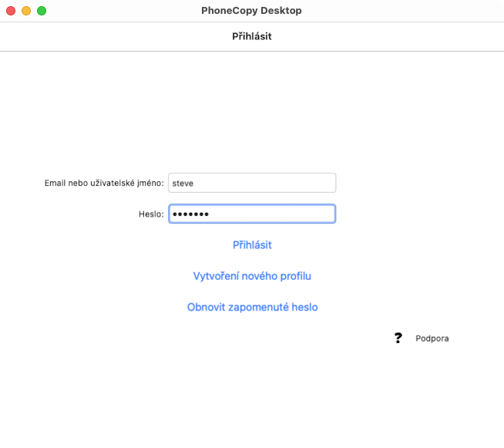
Task: Click the black Přihlásit heading at top
Action: [252, 36]
